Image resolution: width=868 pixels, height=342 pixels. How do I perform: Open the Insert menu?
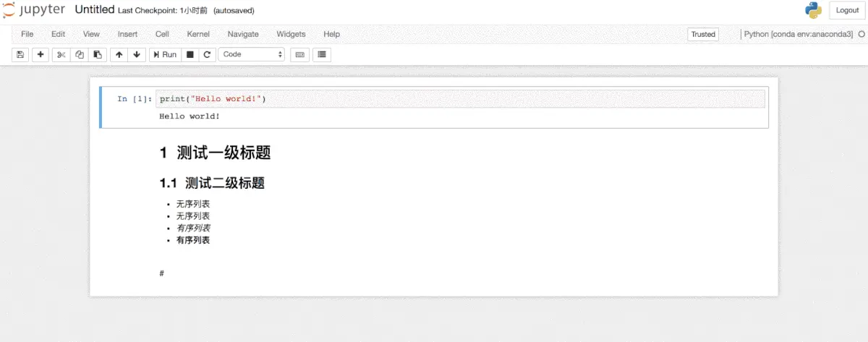(x=128, y=34)
